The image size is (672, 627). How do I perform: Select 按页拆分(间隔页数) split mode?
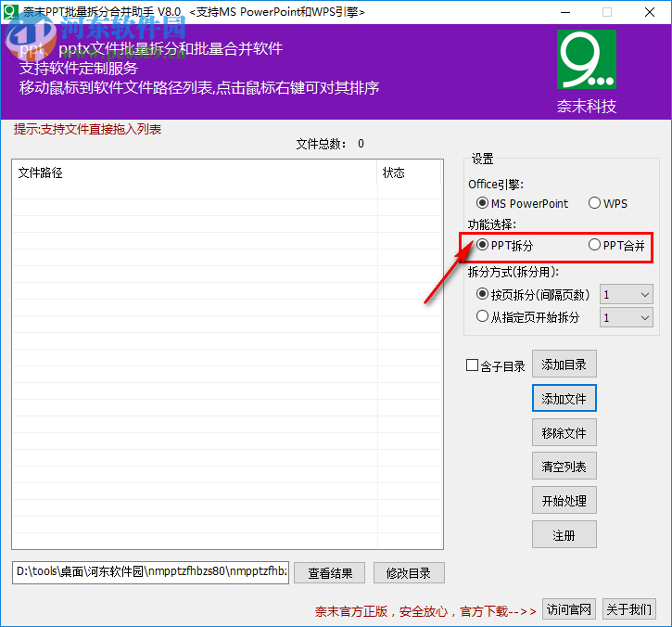533,295
